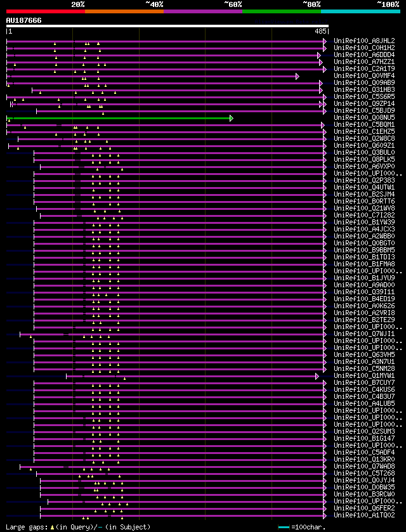The height and width of the screenshot is (532, 406).
Task: Open hit UniRef100_B1YW39
Action: pos(364,222)
